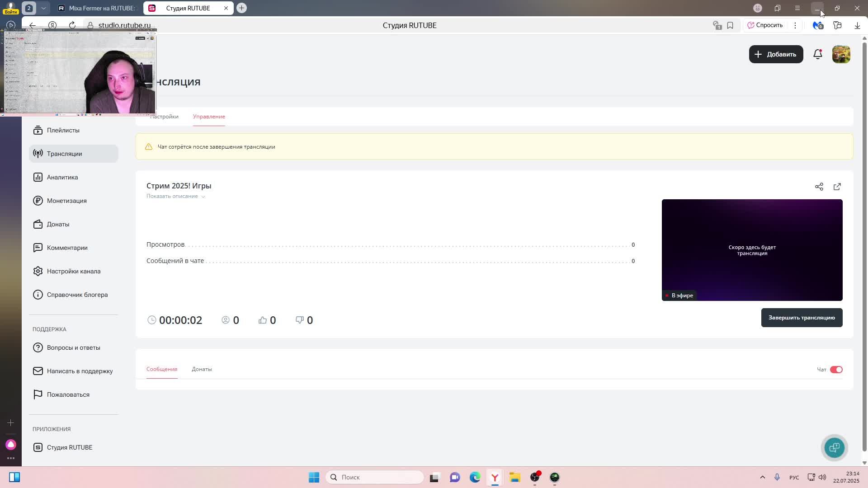
Task: Open the notifications bell
Action: point(817,54)
